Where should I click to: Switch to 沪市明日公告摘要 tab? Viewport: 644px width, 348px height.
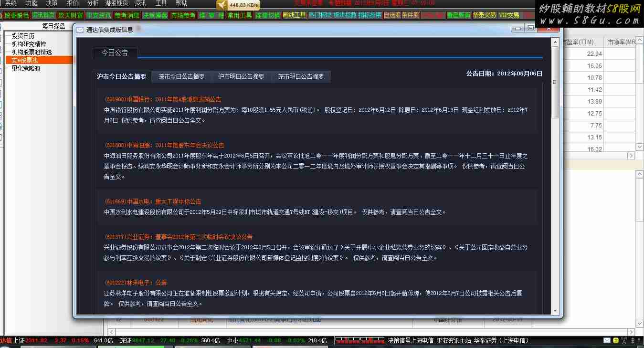pos(241,76)
